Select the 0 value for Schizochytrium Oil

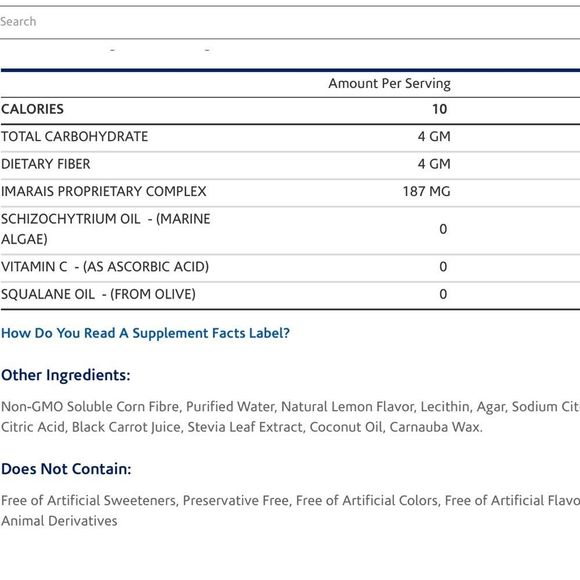(443, 229)
